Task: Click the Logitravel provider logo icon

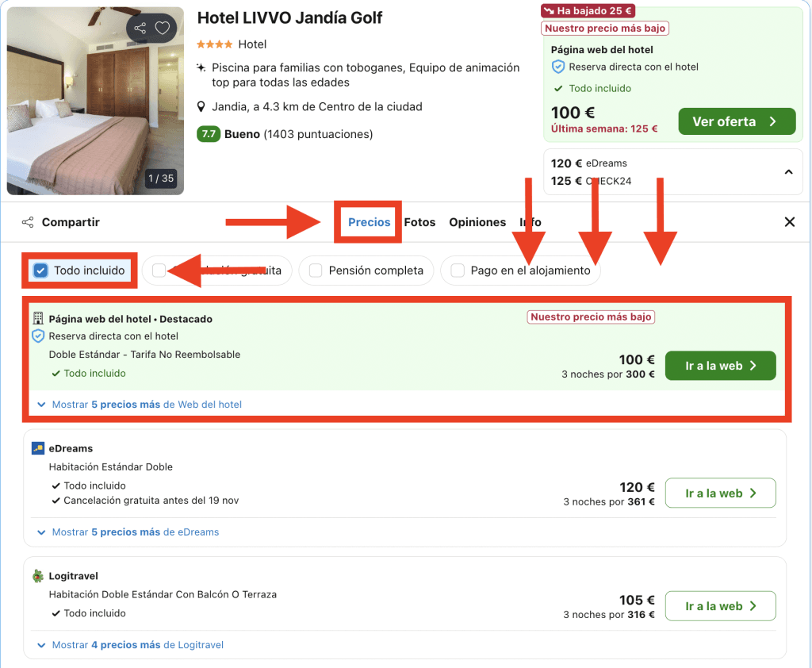Action: click(37, 576)
